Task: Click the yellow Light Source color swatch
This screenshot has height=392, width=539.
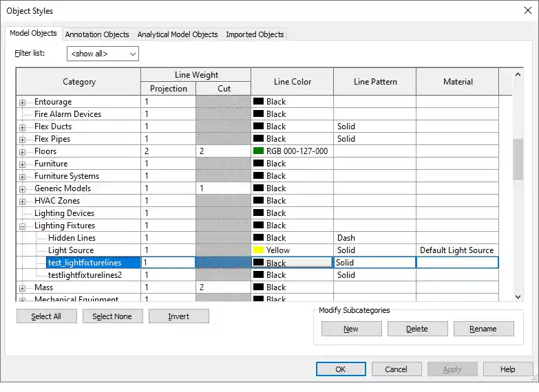Action: (259, 250)
